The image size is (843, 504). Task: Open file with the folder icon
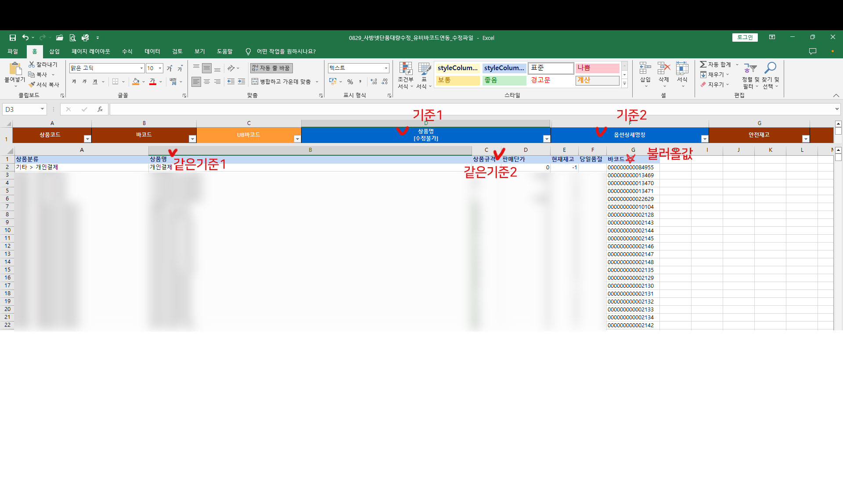coord(59,38)
